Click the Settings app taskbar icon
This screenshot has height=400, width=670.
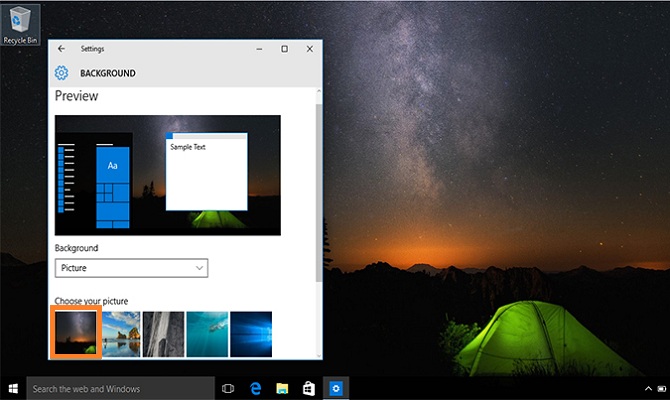click(x=336, y=388)
